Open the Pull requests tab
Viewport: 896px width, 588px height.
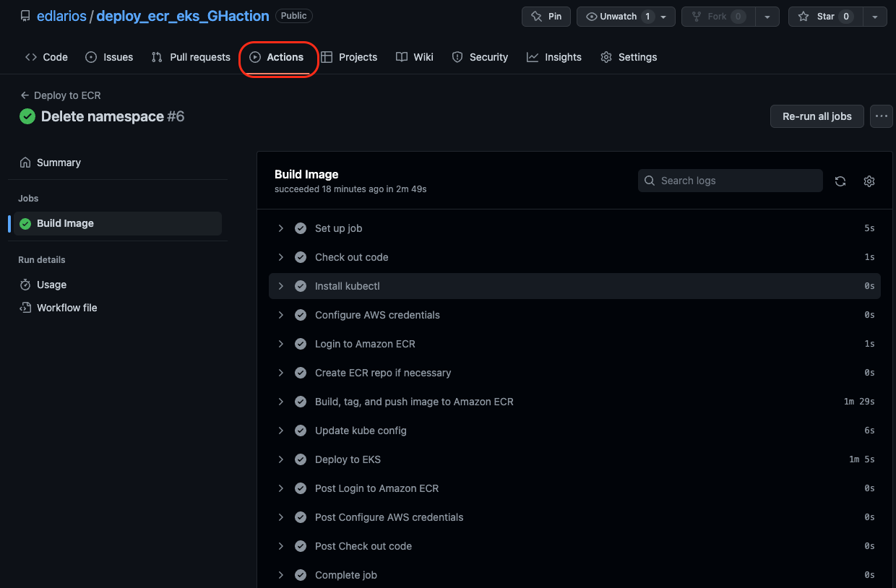190,56
